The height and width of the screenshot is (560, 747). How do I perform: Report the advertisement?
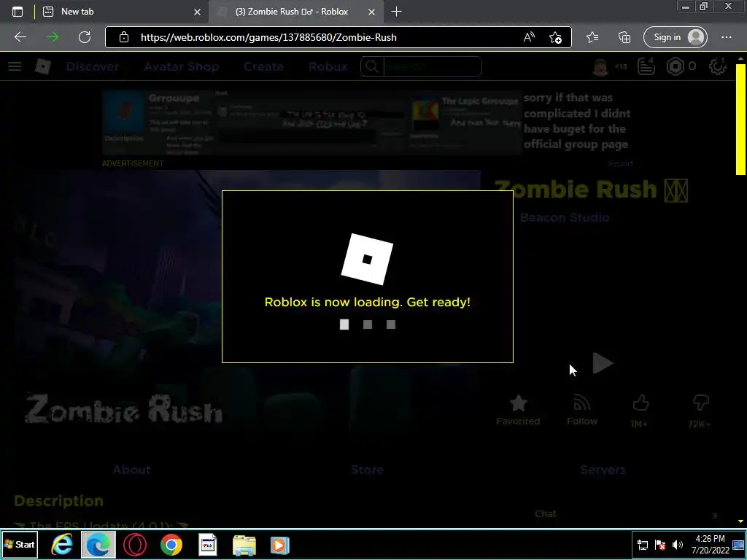coord(620,163)
